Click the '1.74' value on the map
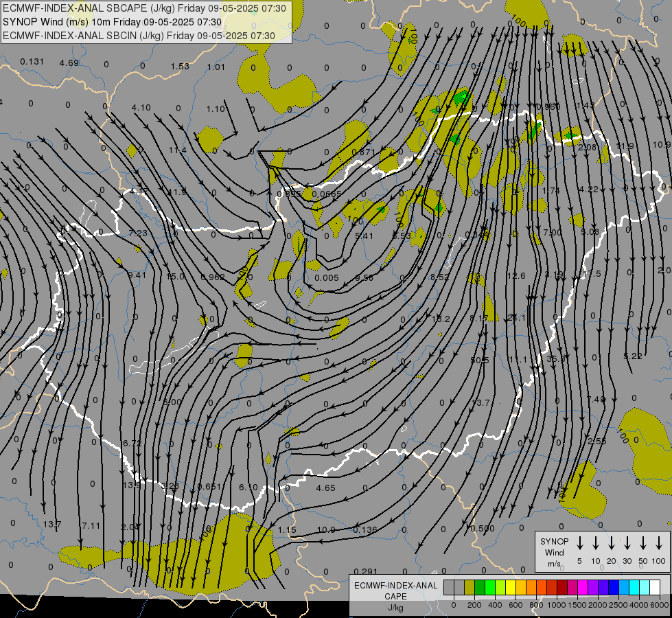Screen dimensions: 672x618 (551, 190)
